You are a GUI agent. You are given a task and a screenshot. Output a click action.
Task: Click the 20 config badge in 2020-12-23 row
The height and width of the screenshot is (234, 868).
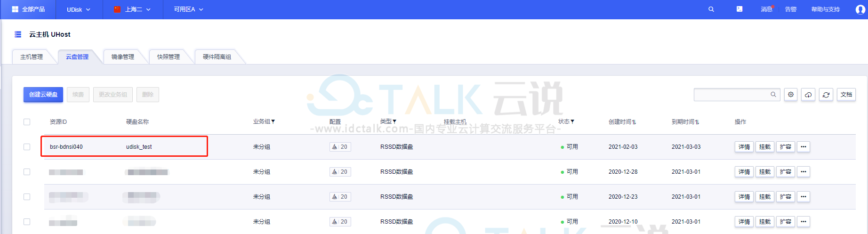(x=340, y=197)
